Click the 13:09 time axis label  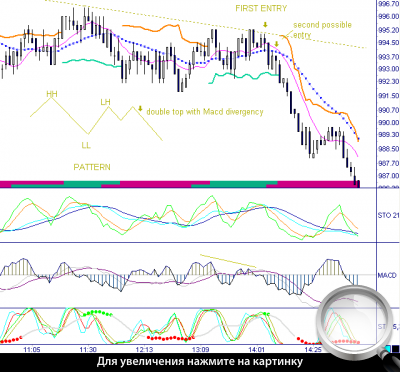[x=201, y=350]
